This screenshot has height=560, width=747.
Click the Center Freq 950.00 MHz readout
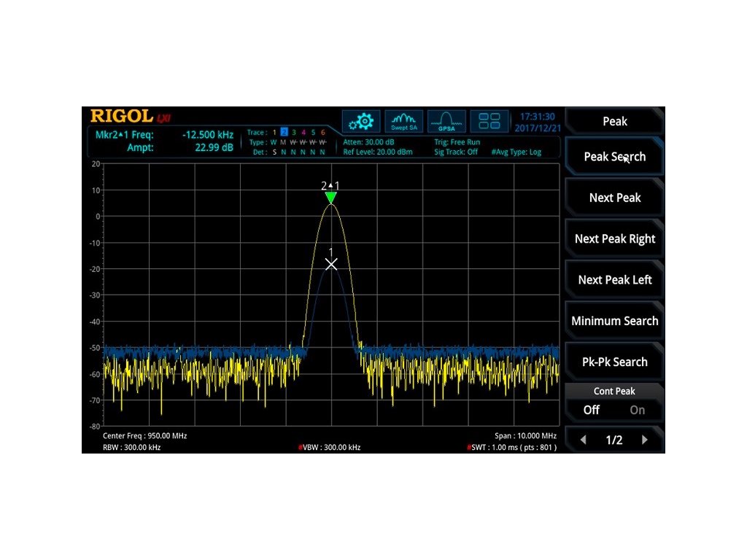(145, 436)
